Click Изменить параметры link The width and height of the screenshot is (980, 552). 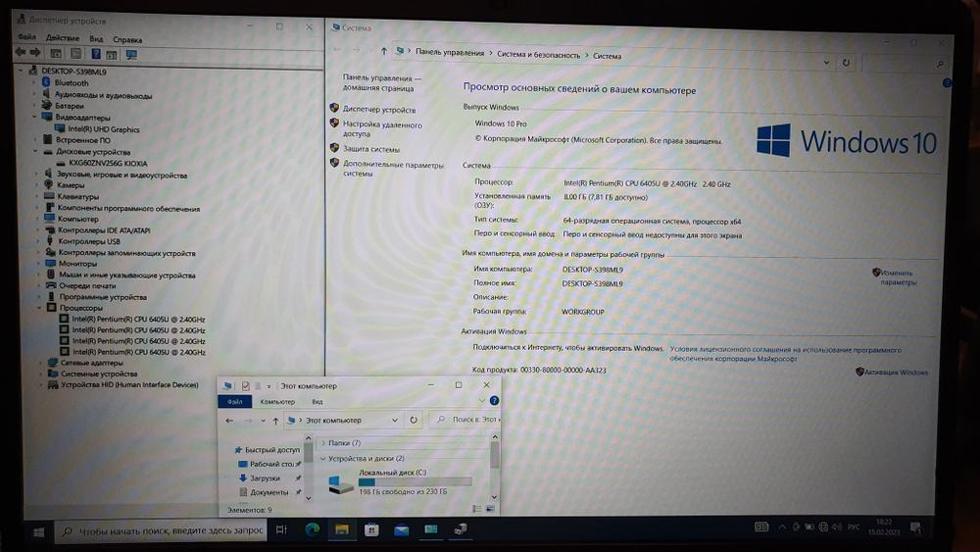coord(898,277)
